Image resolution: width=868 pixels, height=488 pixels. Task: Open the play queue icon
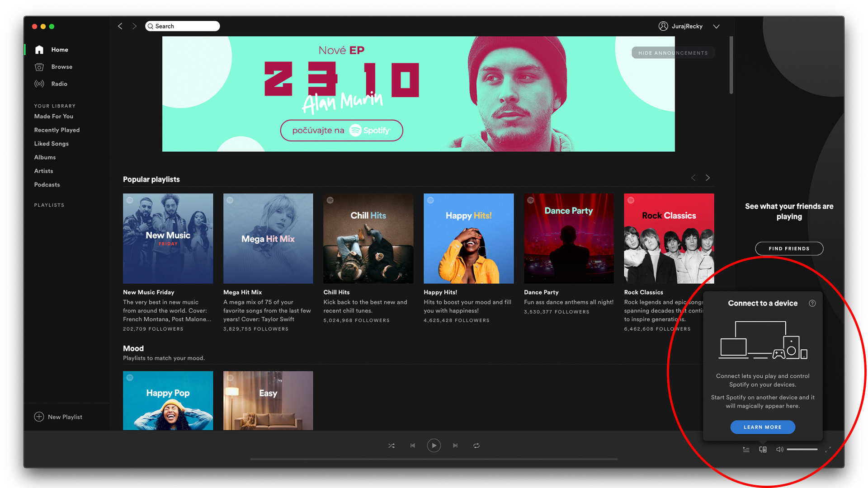pos(746,450)
